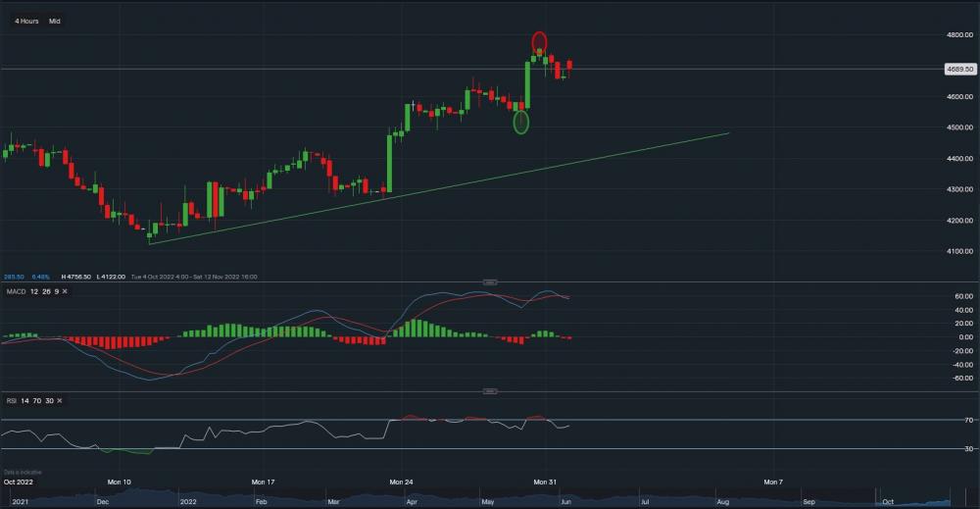980x509 pixels.
Task: Jump to 2021 in the navigator timeline
Action: (20, 502)
